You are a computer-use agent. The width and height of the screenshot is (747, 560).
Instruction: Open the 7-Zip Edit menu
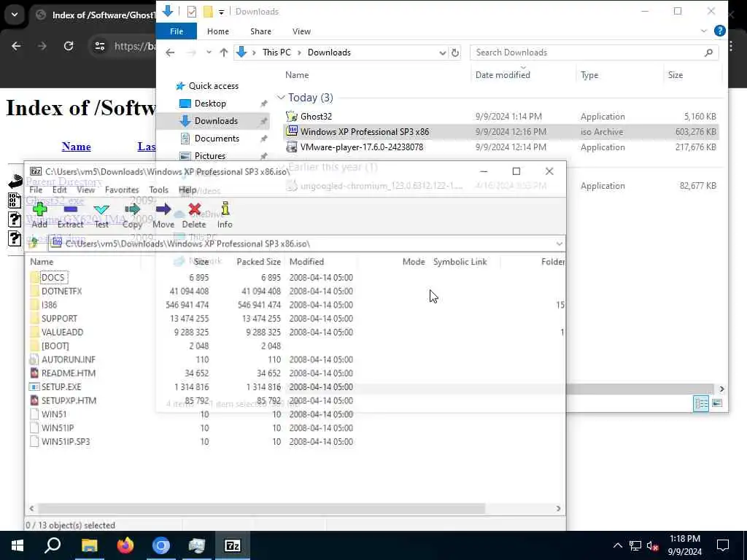click(60, 190)
